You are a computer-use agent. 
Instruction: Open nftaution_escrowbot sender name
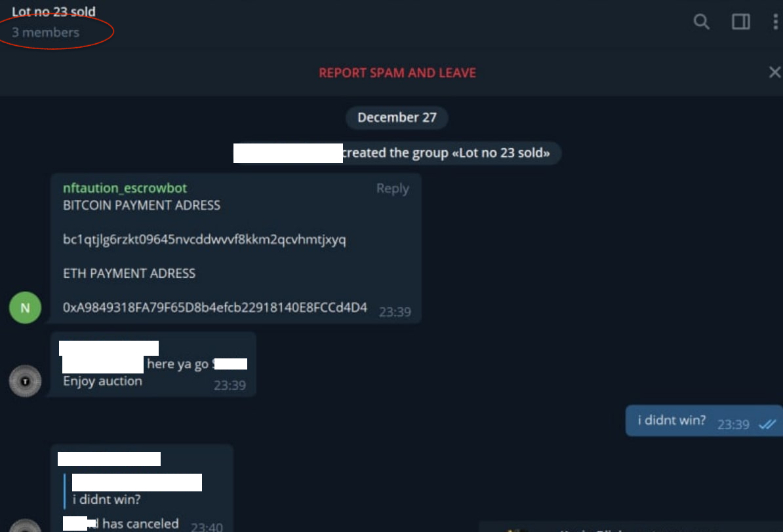pos(125,188)
